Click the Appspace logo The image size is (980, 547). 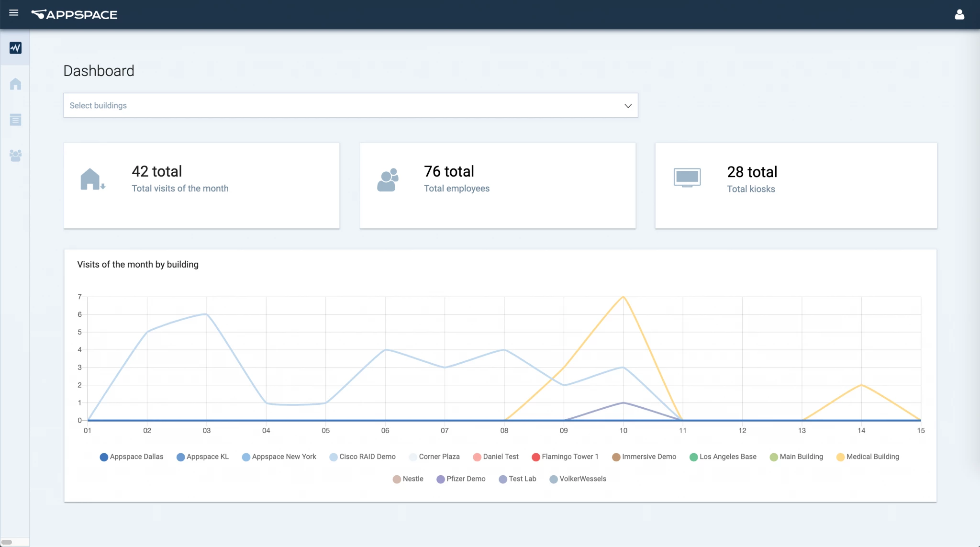pos(75,14)
